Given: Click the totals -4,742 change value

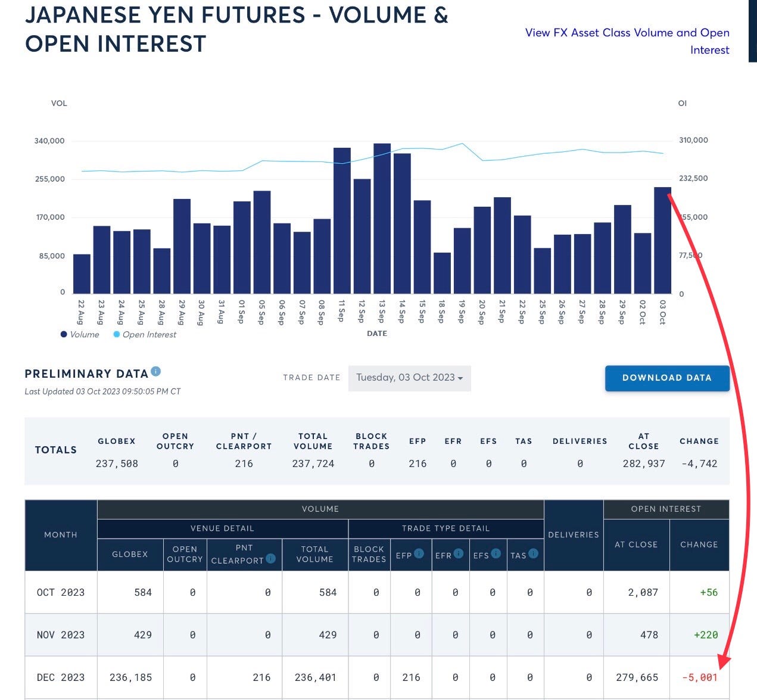Looking at the screenshot, I should point(699,463).
